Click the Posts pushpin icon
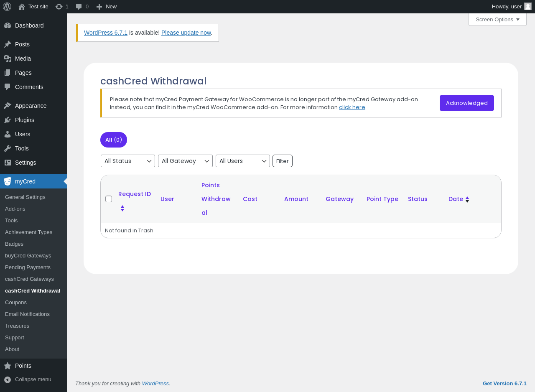 click(8, 44)
